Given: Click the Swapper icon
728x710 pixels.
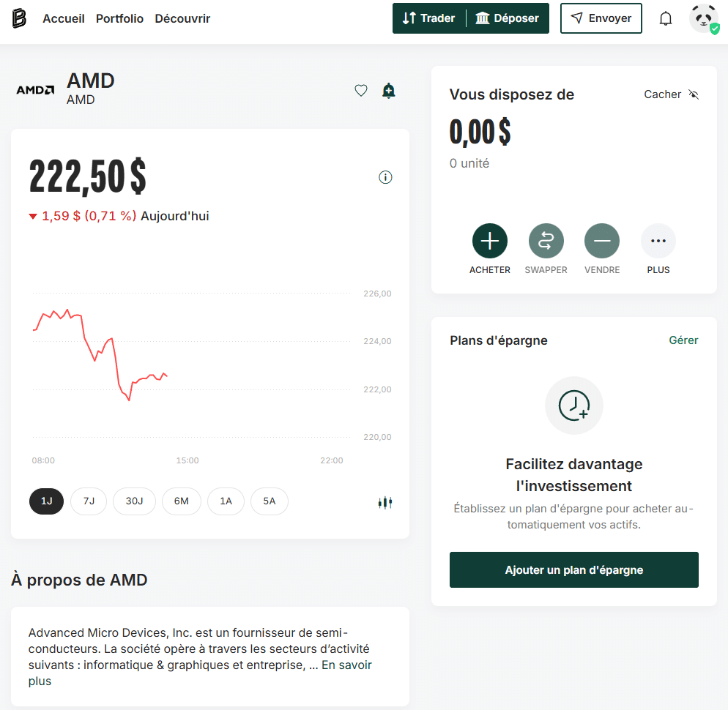Looking at the screenshot, I should click(546, 241).
